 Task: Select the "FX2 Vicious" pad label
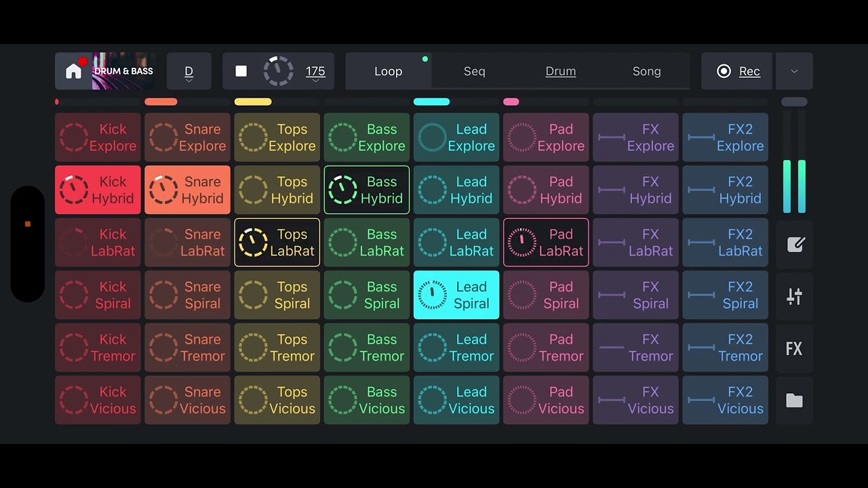741,401
